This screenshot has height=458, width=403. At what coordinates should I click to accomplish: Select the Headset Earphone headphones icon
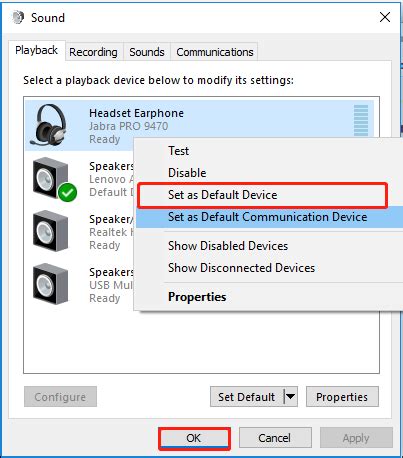(48, 125)
